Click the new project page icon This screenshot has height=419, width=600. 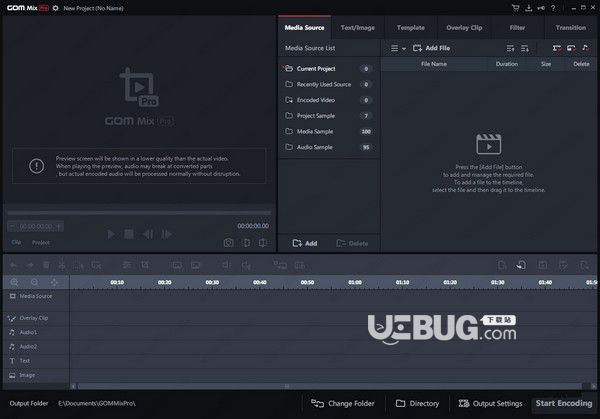tap(502, 265)
